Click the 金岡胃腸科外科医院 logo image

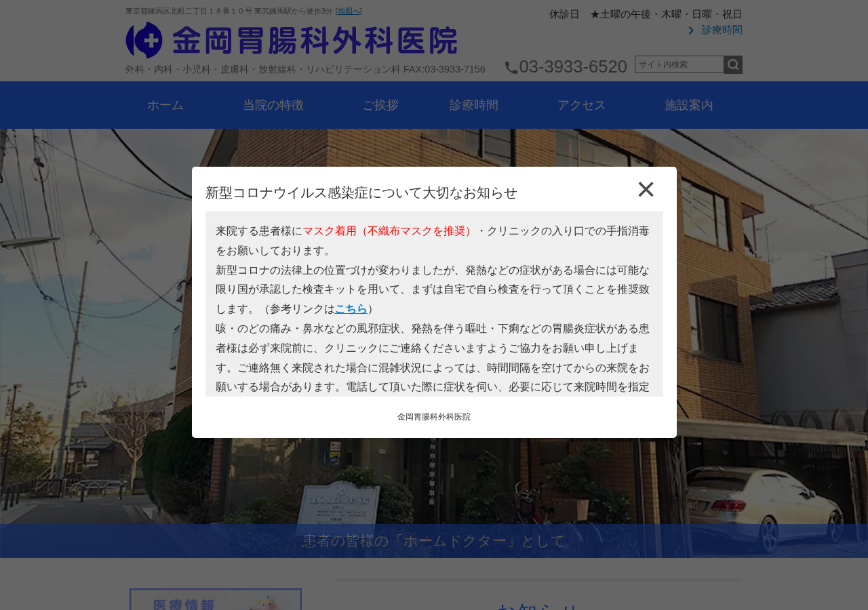(292, 40)
